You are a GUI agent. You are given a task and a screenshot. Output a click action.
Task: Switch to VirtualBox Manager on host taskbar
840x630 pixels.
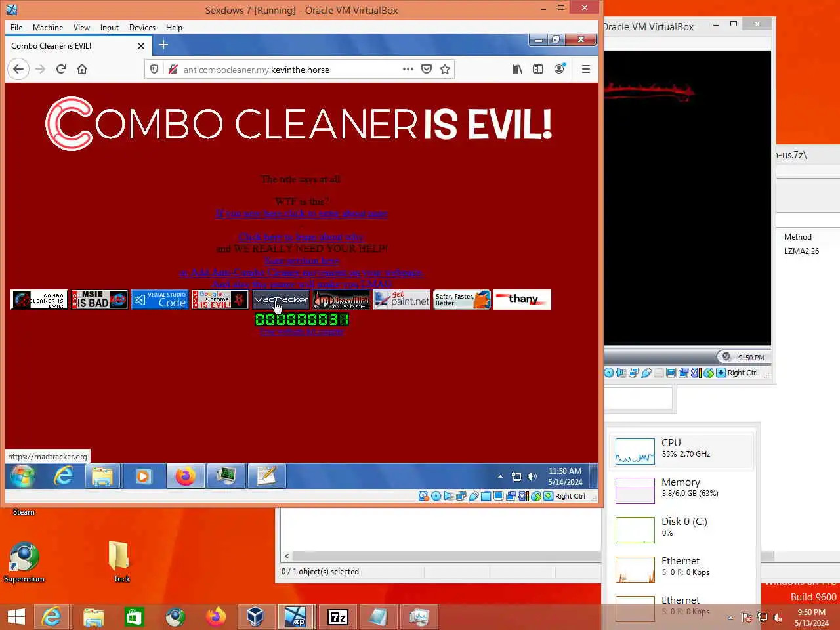point(255,617)
